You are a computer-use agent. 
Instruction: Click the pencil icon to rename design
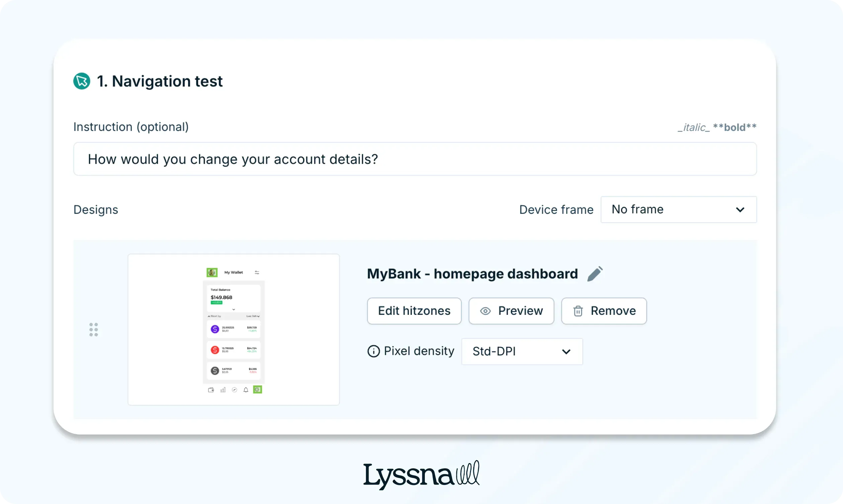tap(595, 274)
